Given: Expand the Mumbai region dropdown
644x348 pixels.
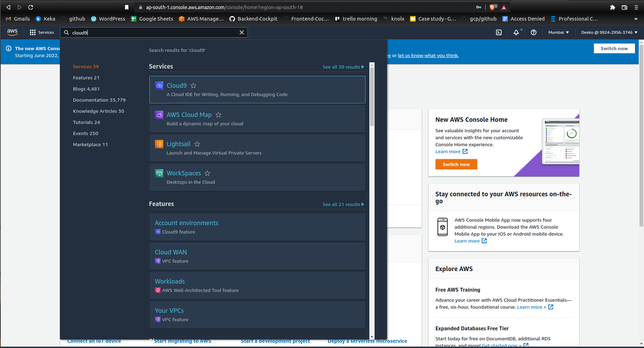Looking at the screenshot, I should pos(558,32).
